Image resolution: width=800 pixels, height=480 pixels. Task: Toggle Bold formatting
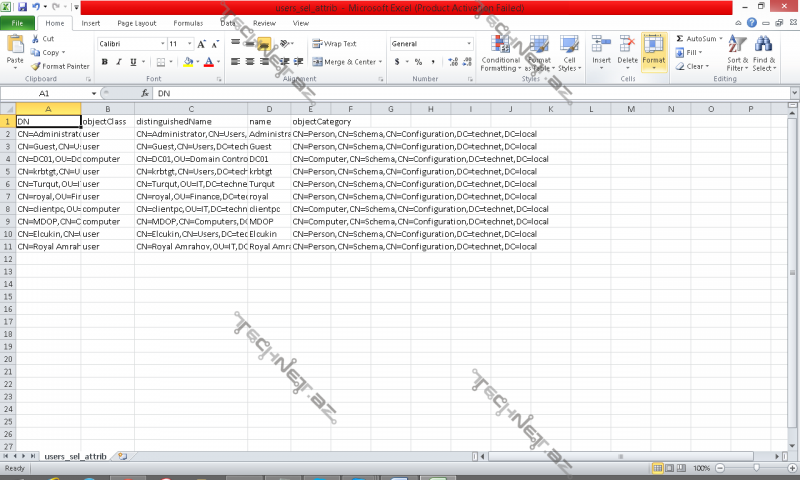(104, 62)
